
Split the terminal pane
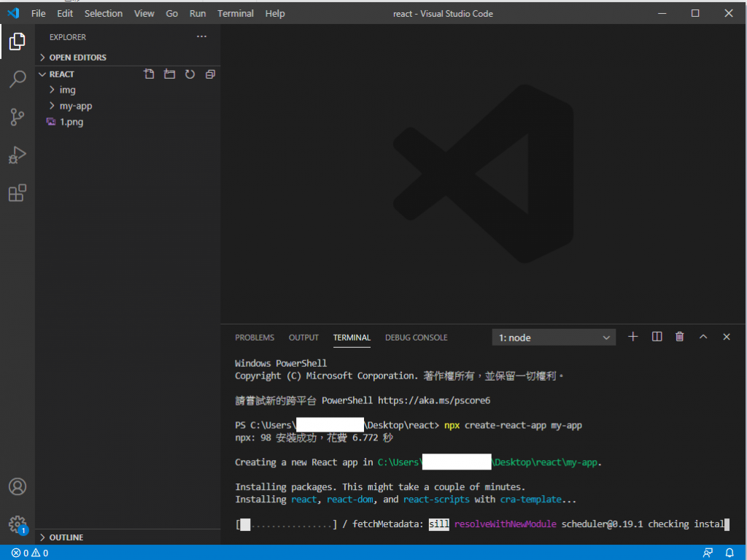click(657, 337)
